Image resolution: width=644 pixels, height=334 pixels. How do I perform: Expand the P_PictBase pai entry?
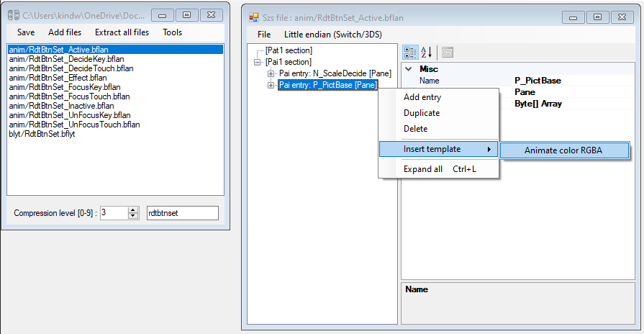click(x=271, y=85)
